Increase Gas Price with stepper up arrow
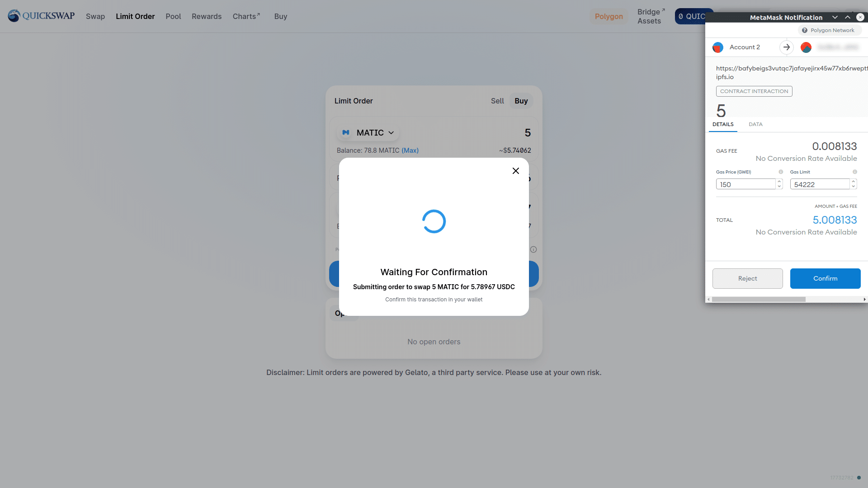 779,182
